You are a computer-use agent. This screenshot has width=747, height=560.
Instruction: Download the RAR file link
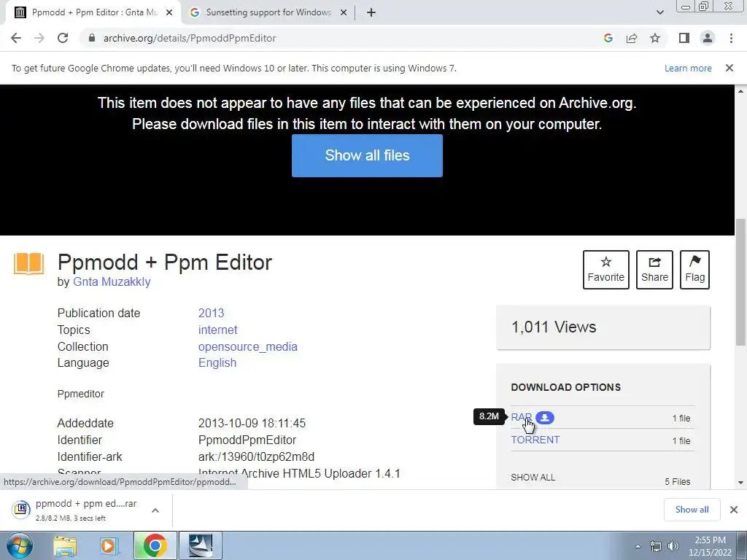point(521,417)
